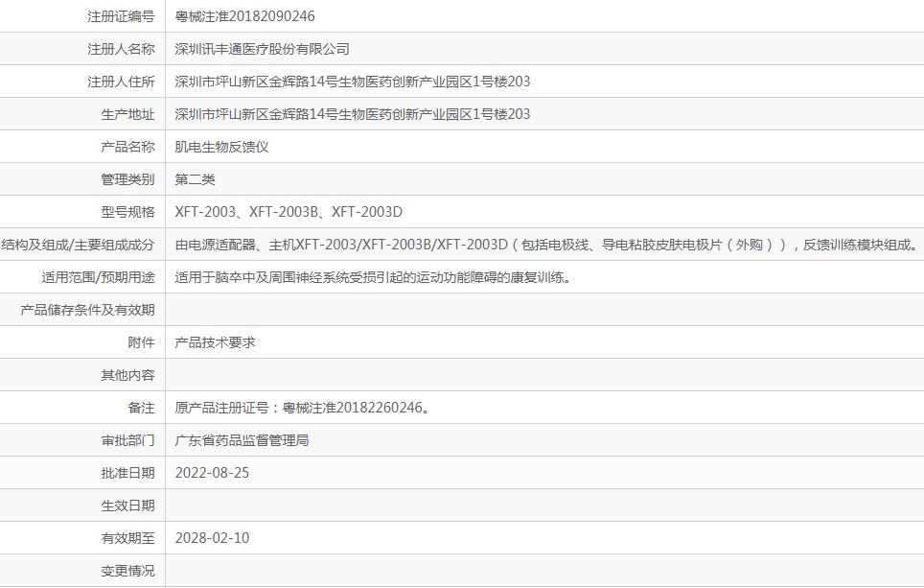Click the 变更情况 label
This screenshot has height=588, width=924.
click(x=127, y=571)
